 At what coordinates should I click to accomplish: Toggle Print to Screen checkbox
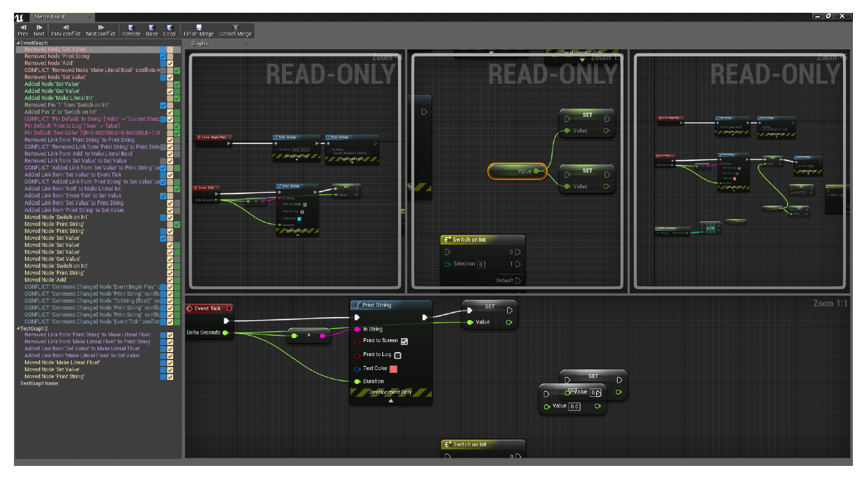tap(404, 342)
